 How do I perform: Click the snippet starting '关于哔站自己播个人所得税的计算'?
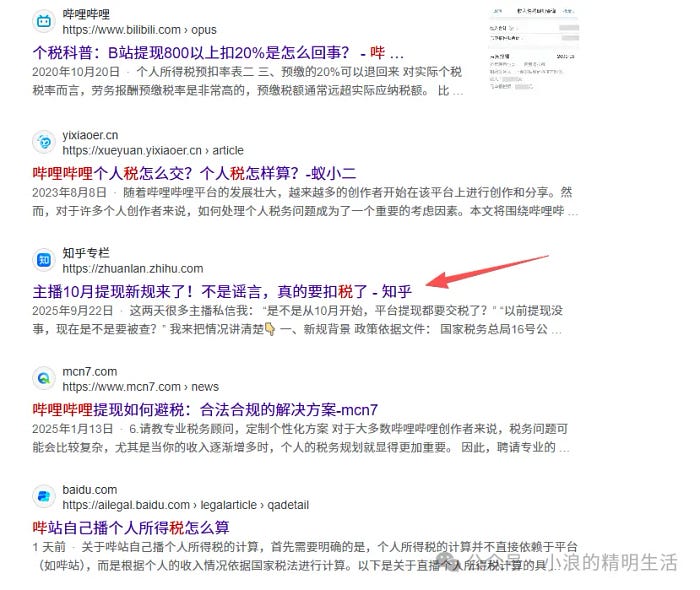point(305,556)
